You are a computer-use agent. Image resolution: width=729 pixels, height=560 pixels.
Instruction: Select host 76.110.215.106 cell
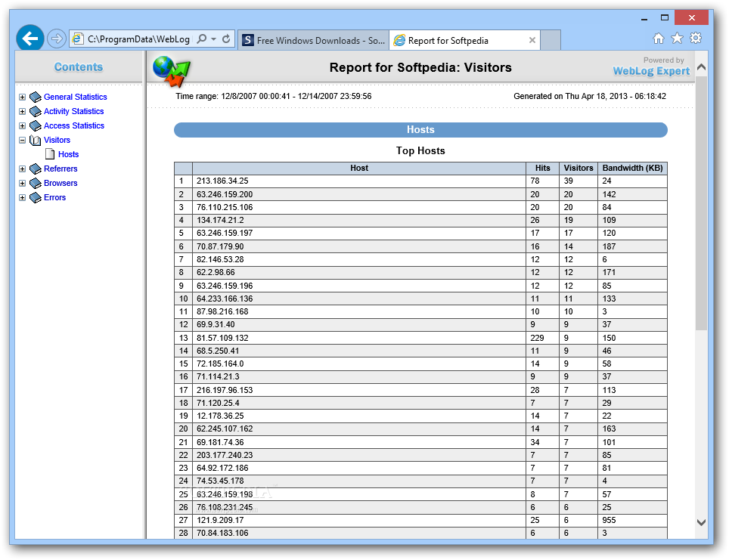(359, 207)
